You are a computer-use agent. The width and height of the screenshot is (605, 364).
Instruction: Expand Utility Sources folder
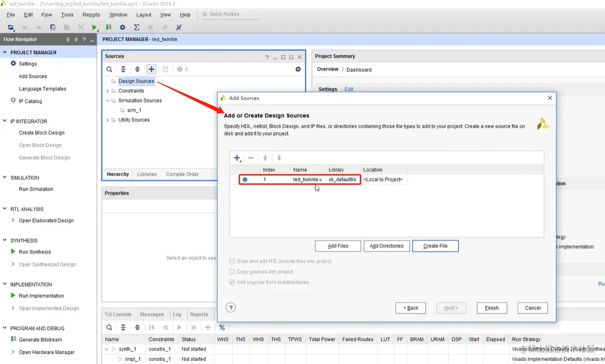tap(108, 120)
